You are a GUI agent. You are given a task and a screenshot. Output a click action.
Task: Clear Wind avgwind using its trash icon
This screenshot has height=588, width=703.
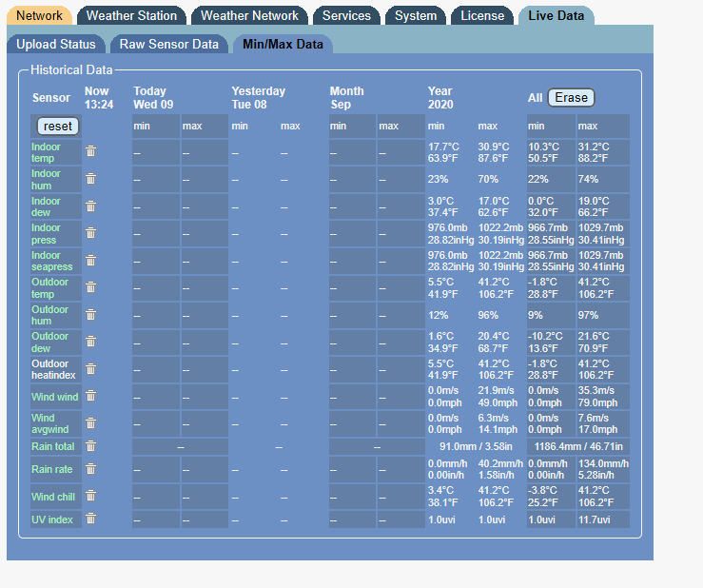coord(90,423)
